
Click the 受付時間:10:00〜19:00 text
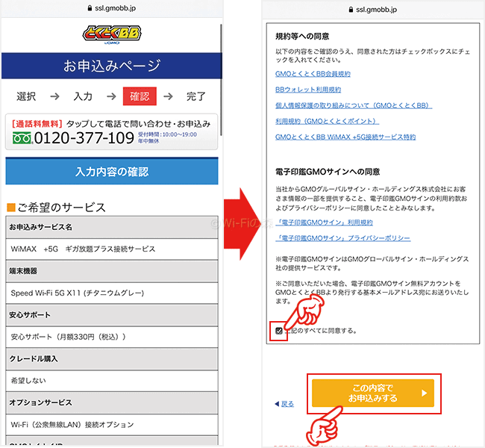[x=167, y=134]
